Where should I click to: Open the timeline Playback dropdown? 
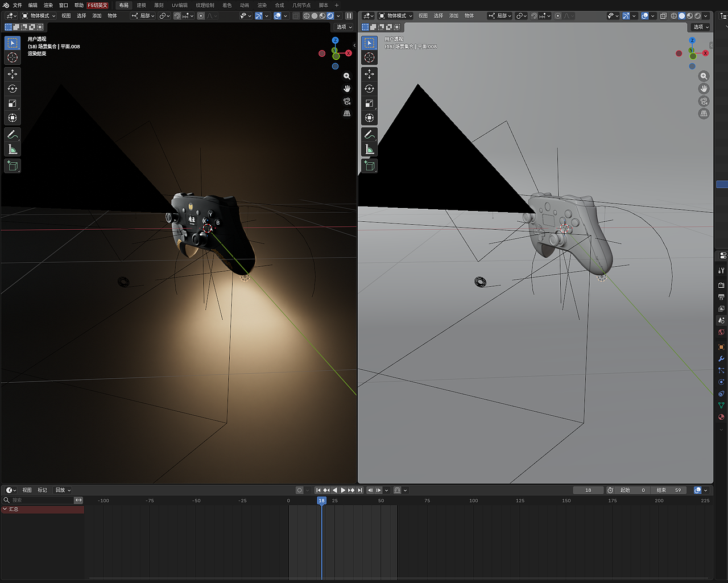coord(63,490)
